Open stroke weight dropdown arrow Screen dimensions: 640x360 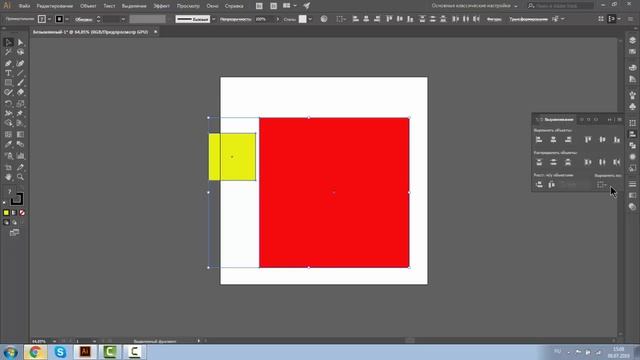point(123,19)
